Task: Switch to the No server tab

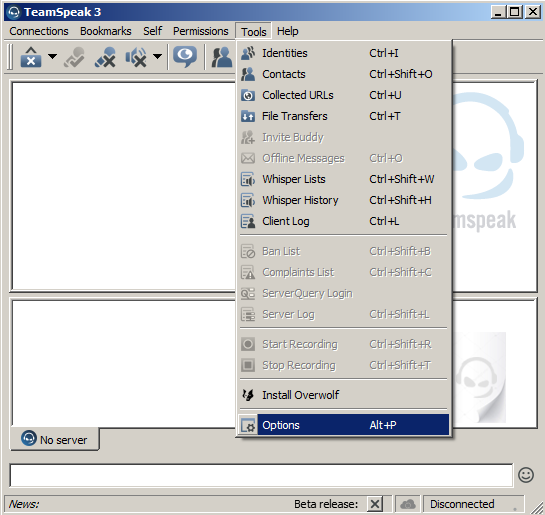Action: coord(55,439)
